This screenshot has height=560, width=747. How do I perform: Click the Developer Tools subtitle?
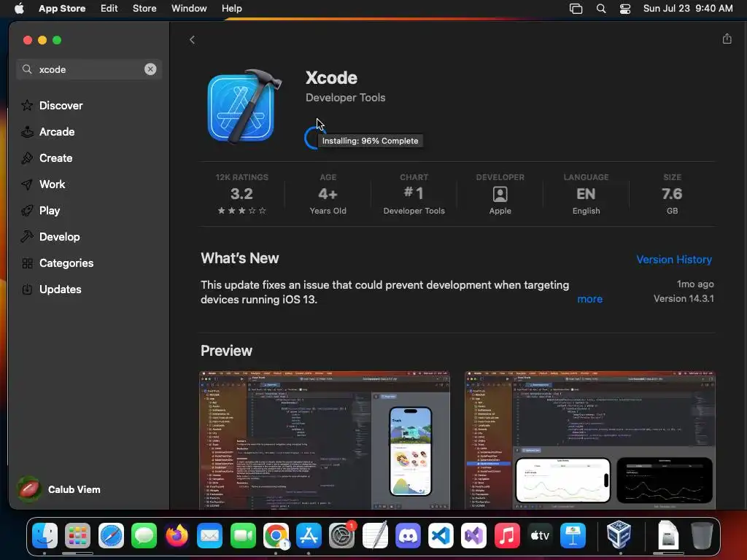pyautogui.click(x=345, y=98)
